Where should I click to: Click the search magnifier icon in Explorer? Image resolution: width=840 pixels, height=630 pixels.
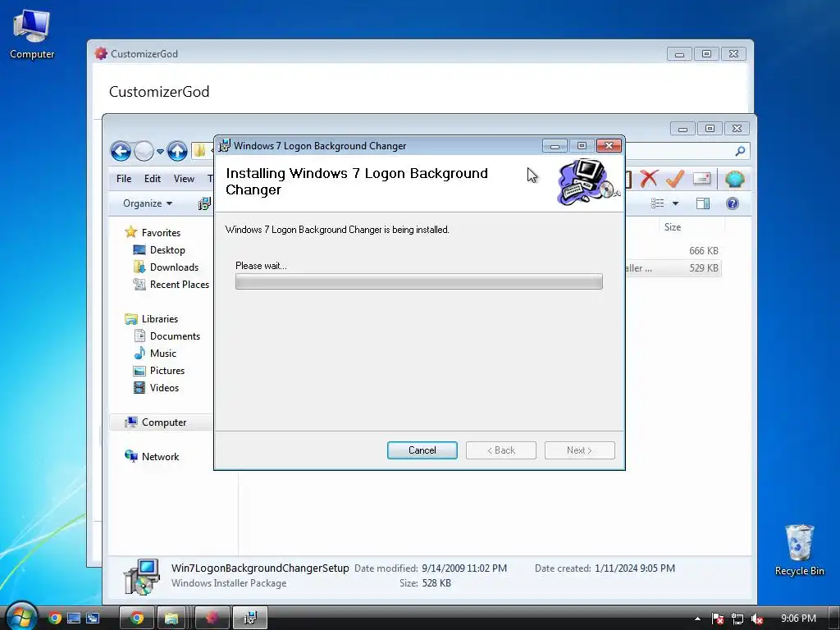pos(740,151)
